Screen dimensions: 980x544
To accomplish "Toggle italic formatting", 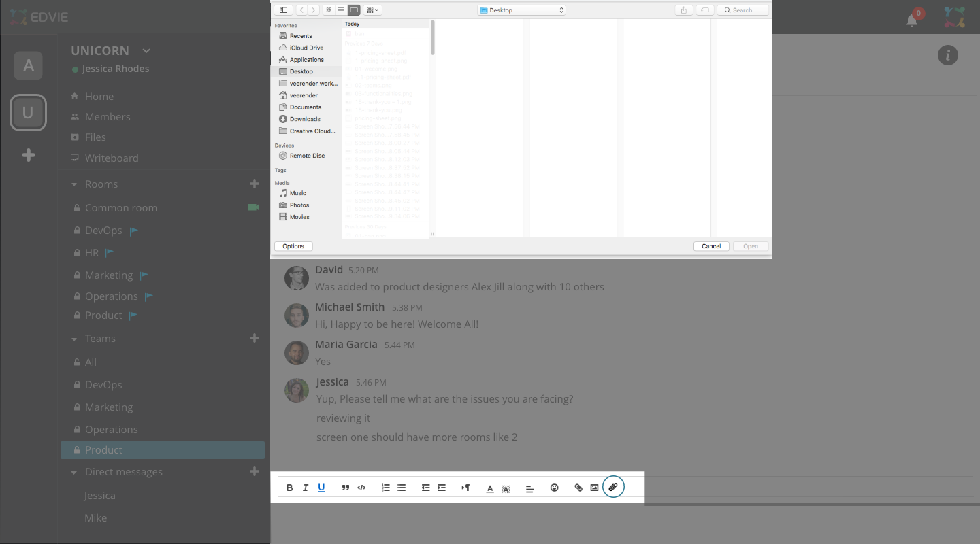I will pyautogui.click(x=306, y=488).
